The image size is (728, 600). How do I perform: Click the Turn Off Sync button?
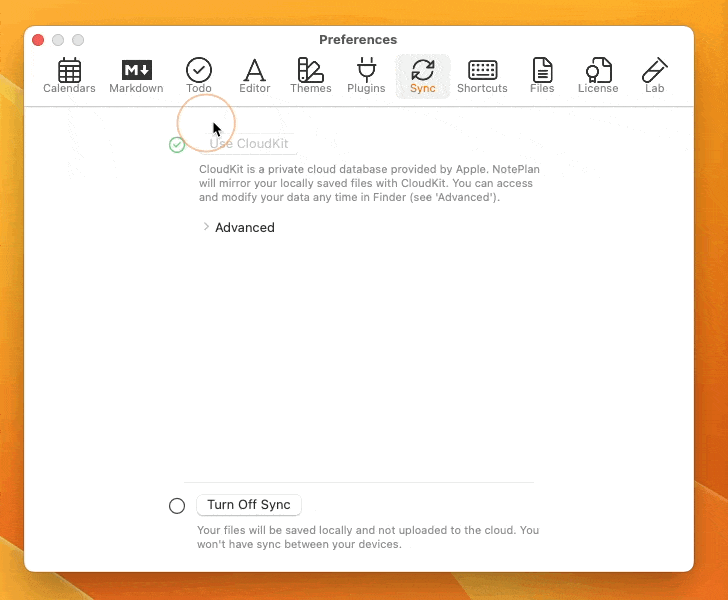tap(249, 505)
